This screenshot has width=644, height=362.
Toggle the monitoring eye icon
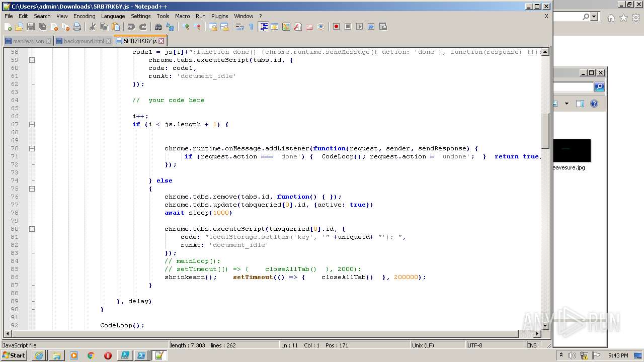click(x=321, y=27)
